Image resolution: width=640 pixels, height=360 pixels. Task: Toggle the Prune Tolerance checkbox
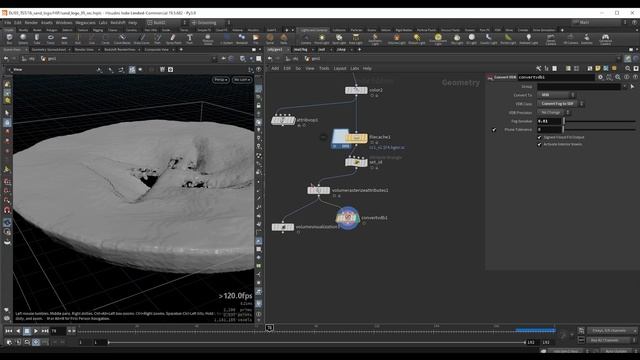point(494,130)
